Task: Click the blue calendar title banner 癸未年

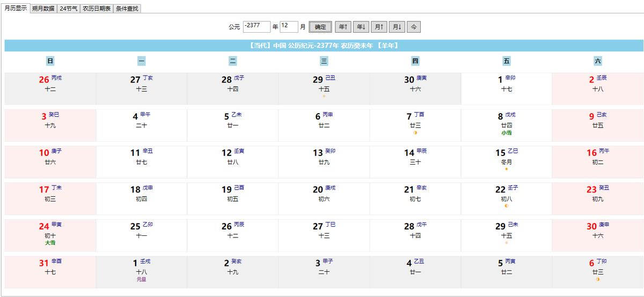Action: (324, 46)
